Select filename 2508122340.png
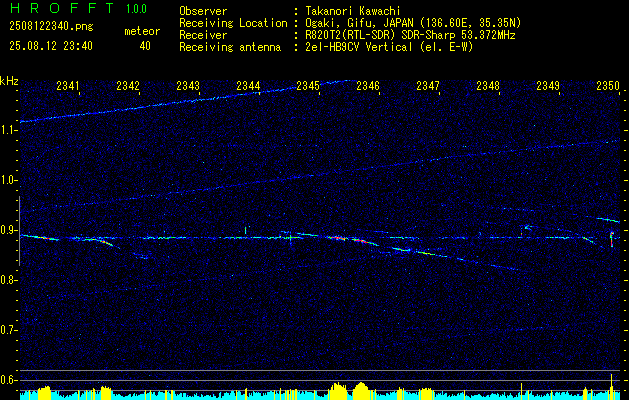 [x=51, y=27]
